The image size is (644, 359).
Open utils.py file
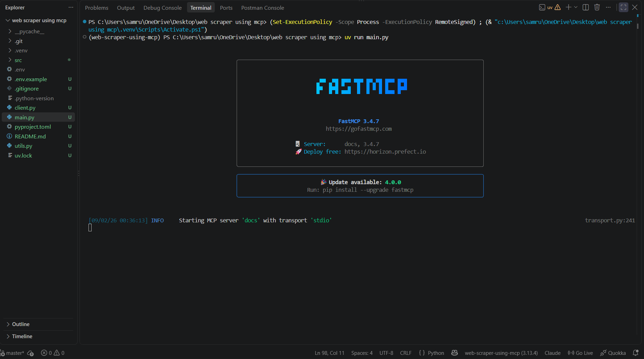[39, 146]
